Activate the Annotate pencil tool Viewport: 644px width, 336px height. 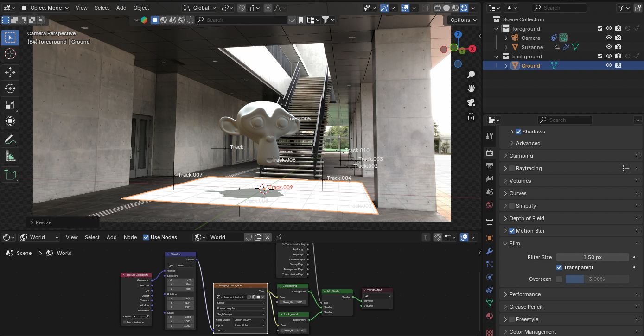click(x=10, y=139)
